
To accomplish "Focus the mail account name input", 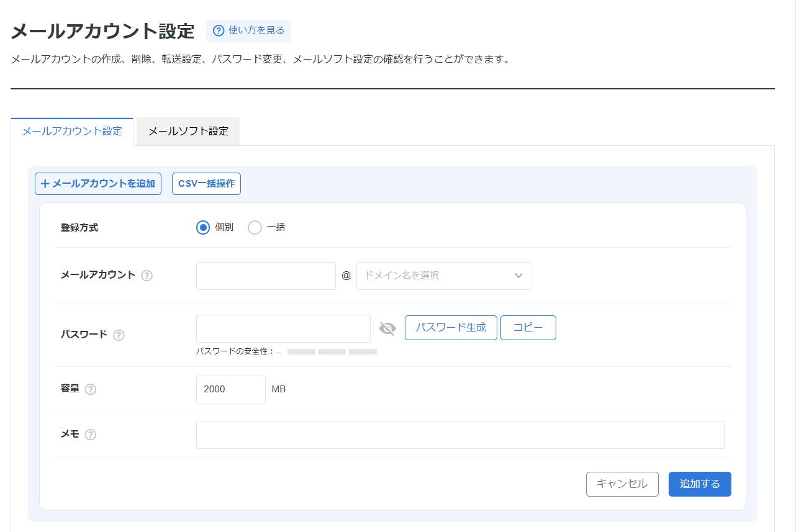I will (266, 276).
